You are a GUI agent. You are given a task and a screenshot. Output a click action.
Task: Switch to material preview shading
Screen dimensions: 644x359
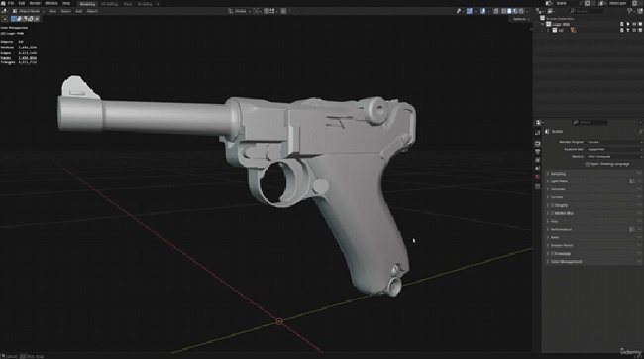coord(515,11)
